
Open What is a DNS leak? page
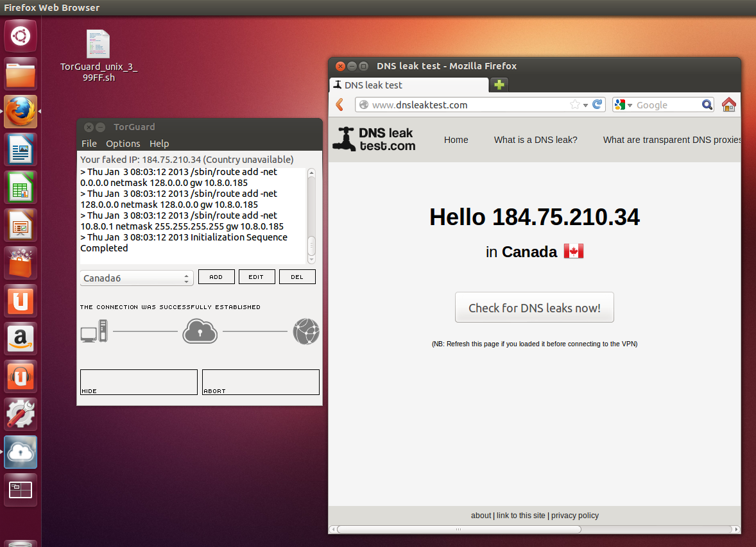click(x=536, y=140)
